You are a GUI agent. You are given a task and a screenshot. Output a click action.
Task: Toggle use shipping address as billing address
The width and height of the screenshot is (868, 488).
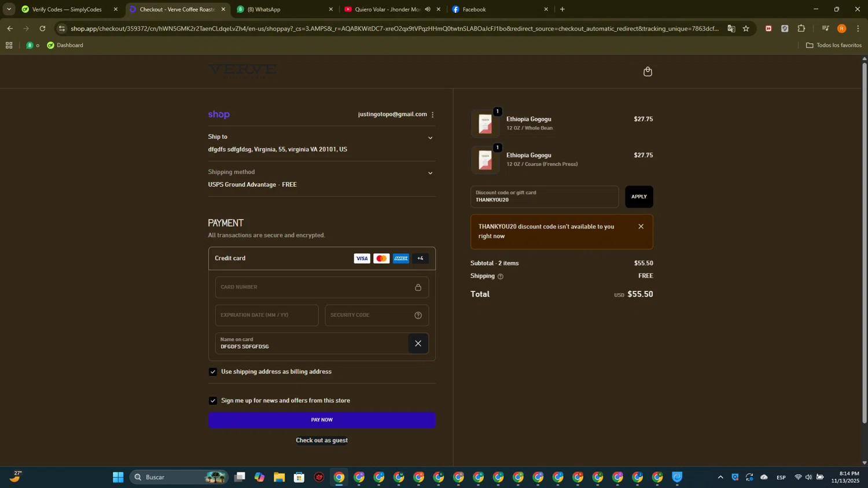coord(213,372)
